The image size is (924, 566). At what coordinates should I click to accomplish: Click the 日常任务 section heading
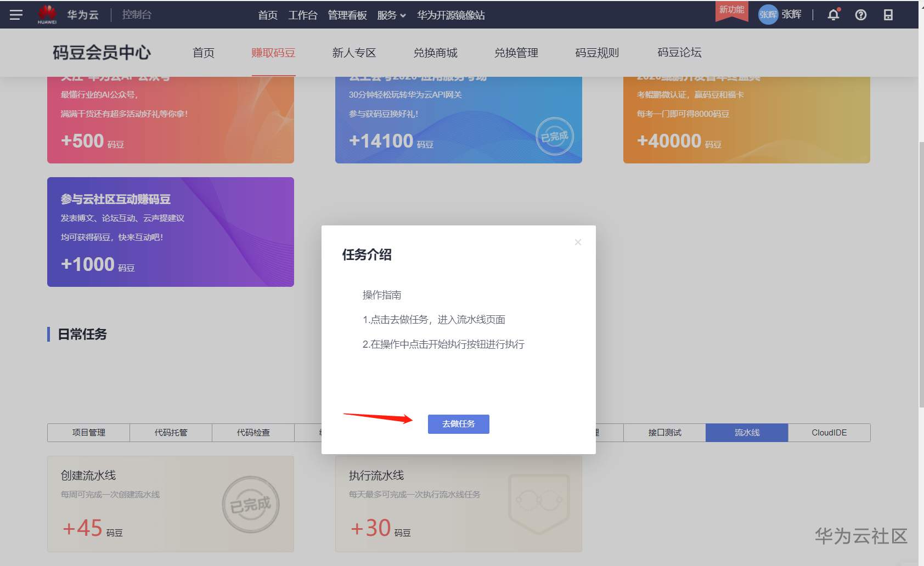click(82, 334)
